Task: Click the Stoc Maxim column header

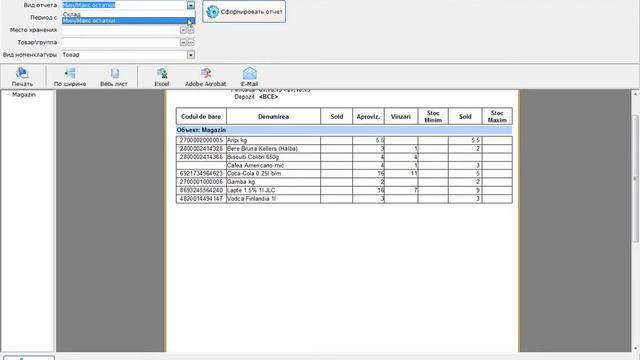Action: point(497,116)
